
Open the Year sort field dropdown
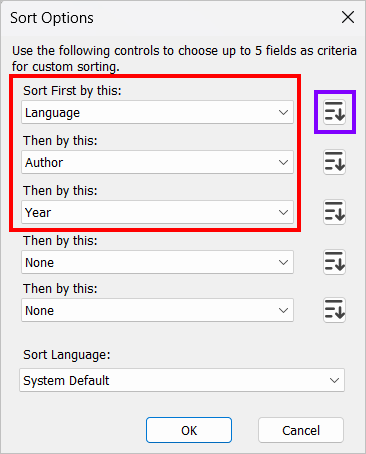coord(157,212)
